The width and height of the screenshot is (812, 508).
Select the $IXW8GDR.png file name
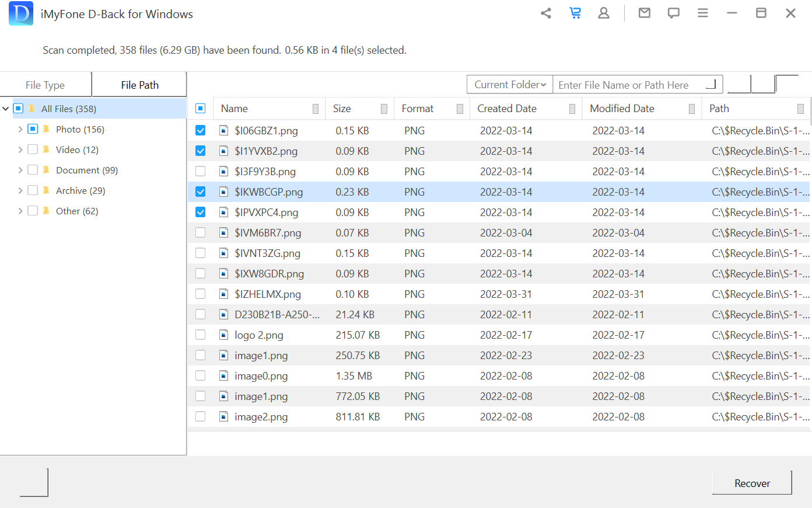[x=269, y=273]
